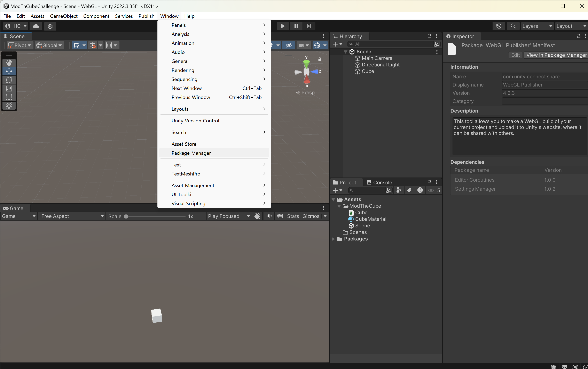Click the Scene camera settings icon
Screen dimensions: 588x369
coord(301,45)
